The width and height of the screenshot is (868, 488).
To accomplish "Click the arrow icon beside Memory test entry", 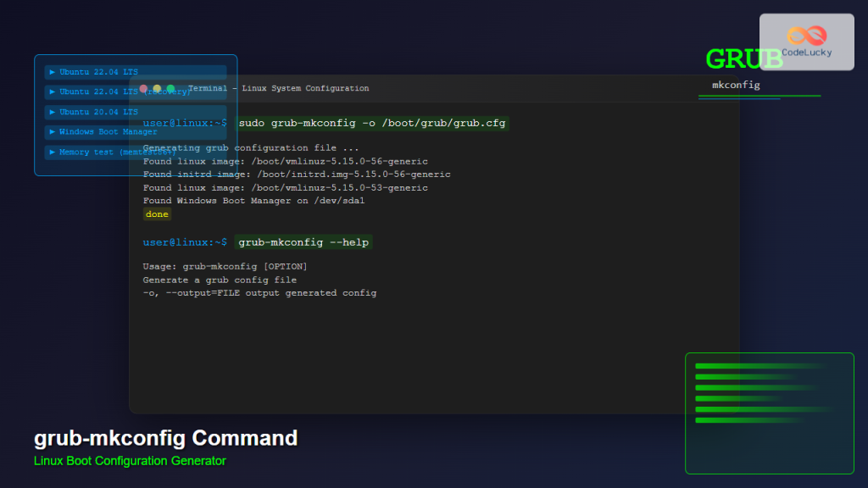I will (x=52, y=152).
